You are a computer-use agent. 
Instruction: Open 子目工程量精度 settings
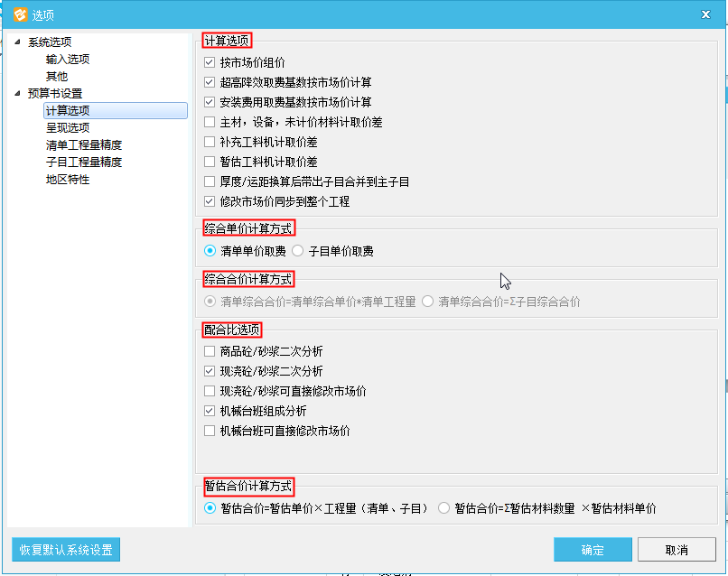point(84,163)
